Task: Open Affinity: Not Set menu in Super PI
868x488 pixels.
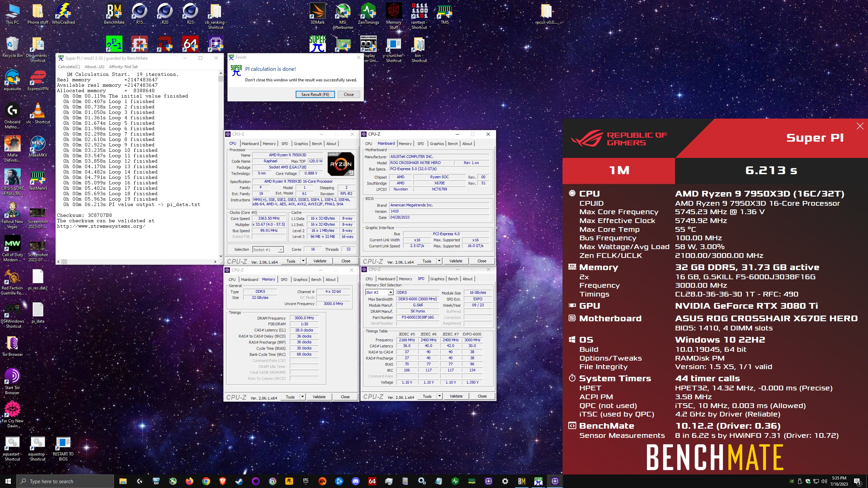Action: click(x=123, y=67)
